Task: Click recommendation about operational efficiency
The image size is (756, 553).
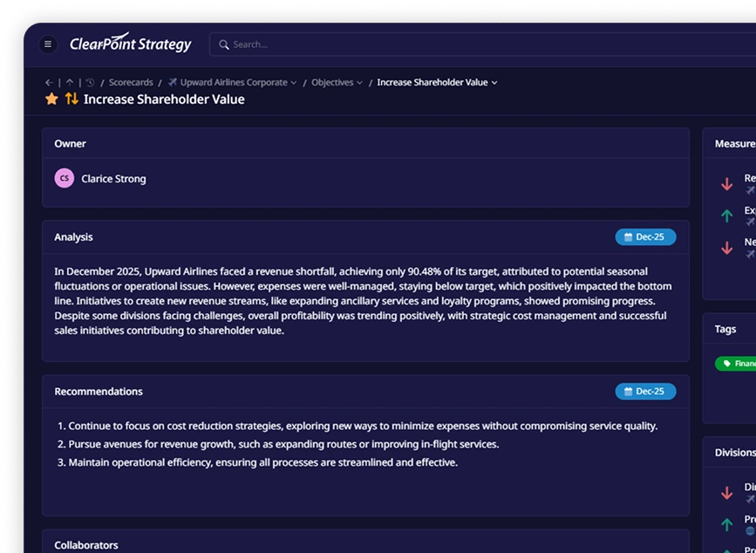Action: [x=262, y=463]
